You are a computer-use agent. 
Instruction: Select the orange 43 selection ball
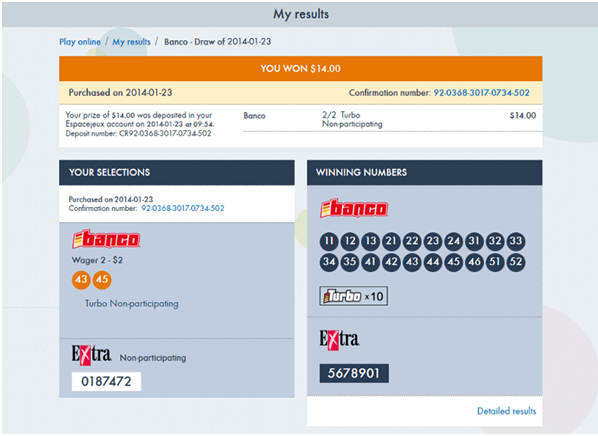81,280
